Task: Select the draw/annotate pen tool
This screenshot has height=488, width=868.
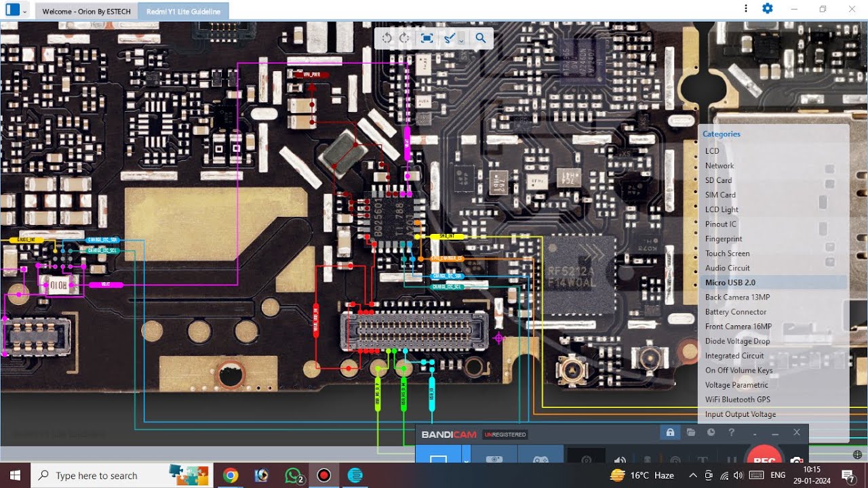Action: click(x=449, y=38)
